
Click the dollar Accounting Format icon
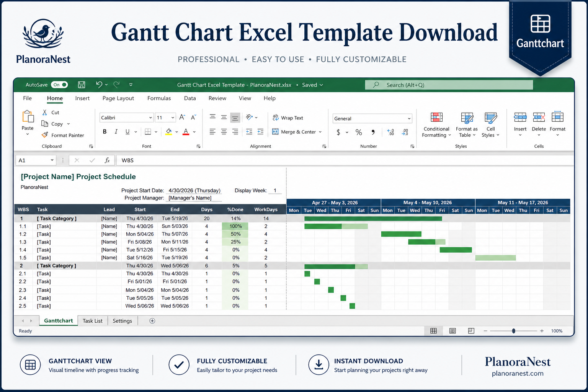(338, 132)
